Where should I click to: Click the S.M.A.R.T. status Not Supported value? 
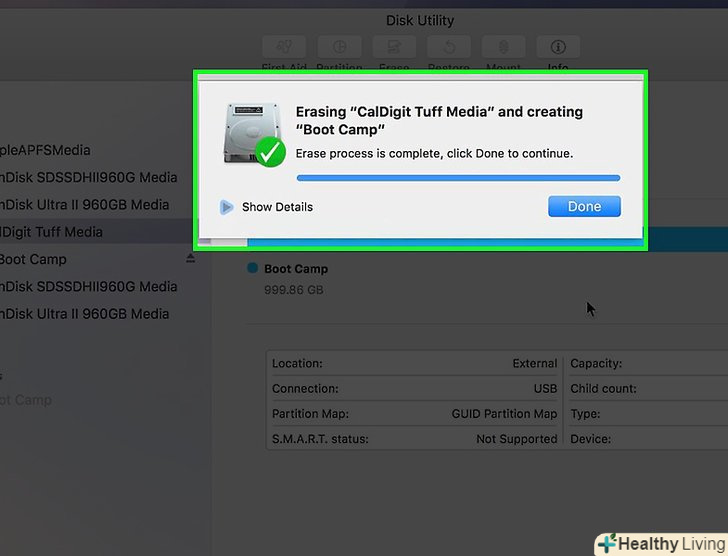point(517,439)
